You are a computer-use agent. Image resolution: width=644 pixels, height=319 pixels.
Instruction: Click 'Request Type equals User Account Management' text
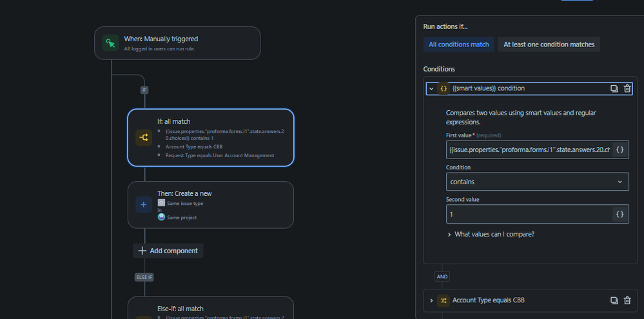coord(220,155)
